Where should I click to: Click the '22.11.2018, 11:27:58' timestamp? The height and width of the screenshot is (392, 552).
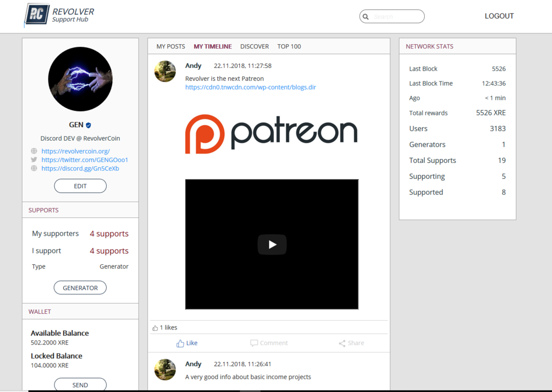point(243,66)
